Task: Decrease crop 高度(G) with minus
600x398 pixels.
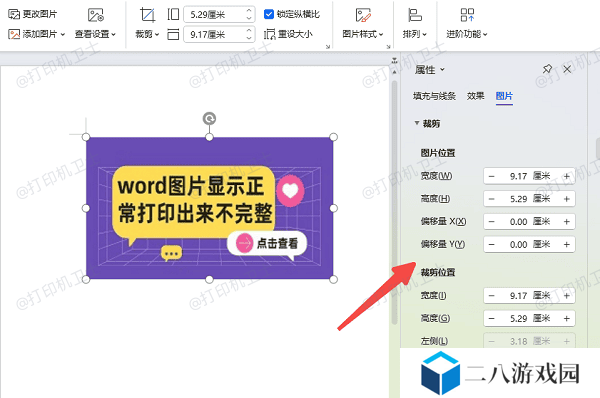Action: click(492, 318)
